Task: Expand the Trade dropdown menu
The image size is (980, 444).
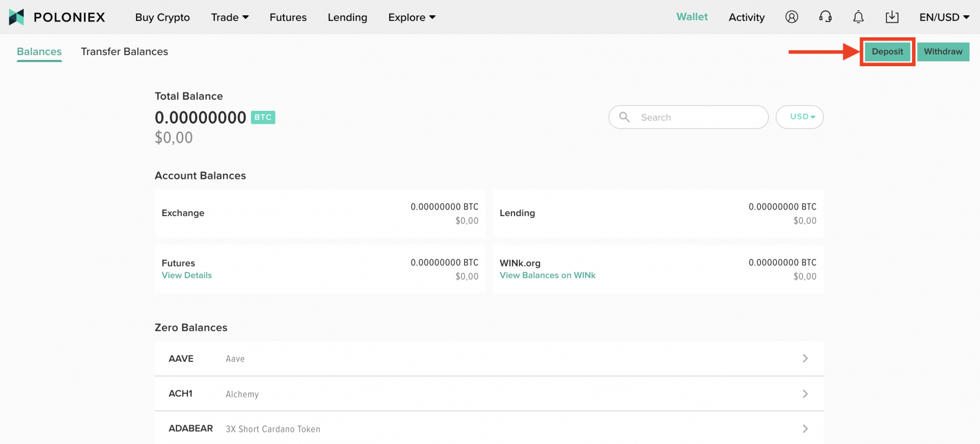Action: tap(230, 17)
